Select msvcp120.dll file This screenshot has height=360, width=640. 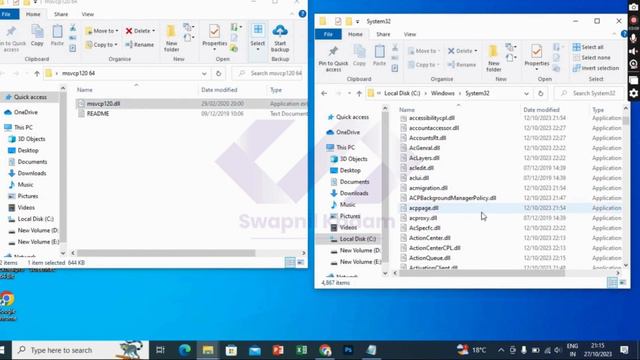(x=191, y=104)
